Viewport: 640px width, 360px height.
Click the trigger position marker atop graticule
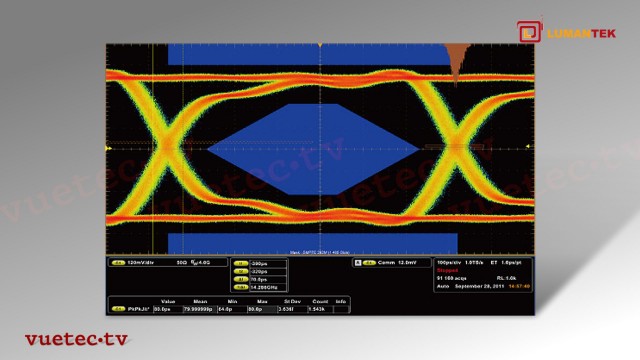pos(320,45)
